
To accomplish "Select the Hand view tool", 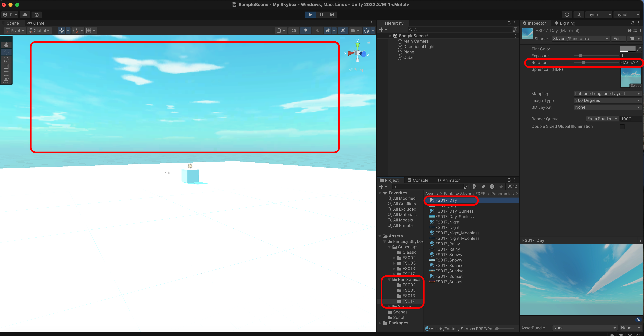I will pos(6,45).
